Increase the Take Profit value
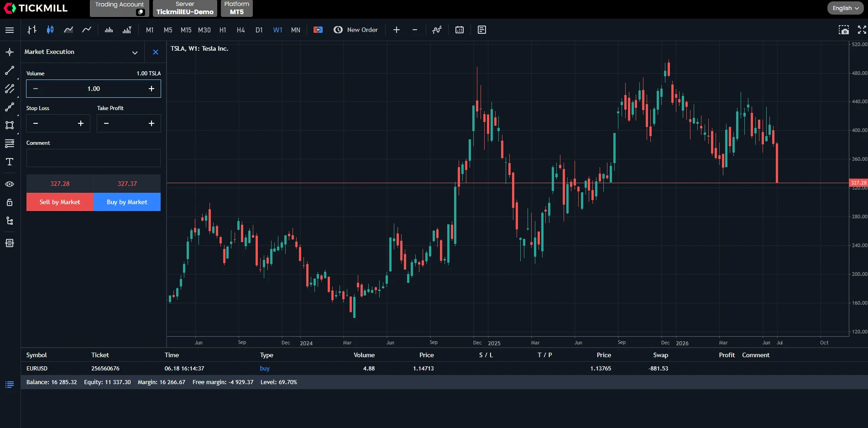The height and width of the screenshot is (428, 868). [152, 123]
